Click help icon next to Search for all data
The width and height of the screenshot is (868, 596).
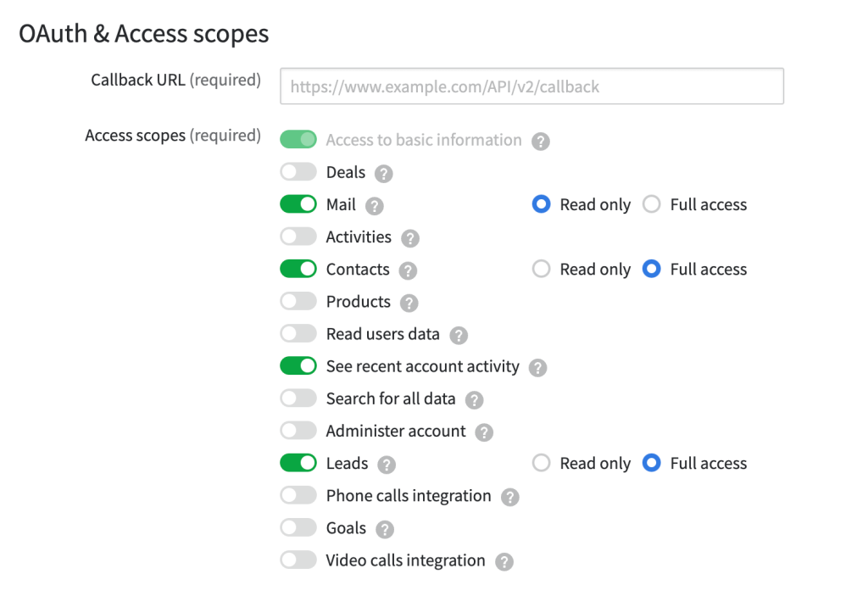475,400
